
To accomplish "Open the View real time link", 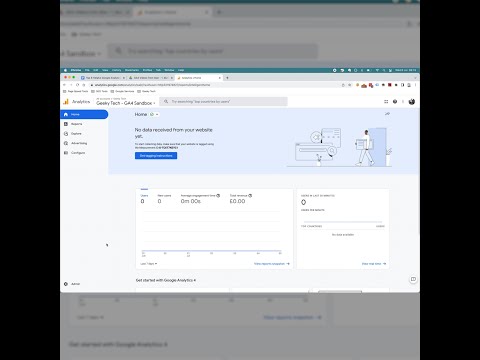I will pos(374,264).
